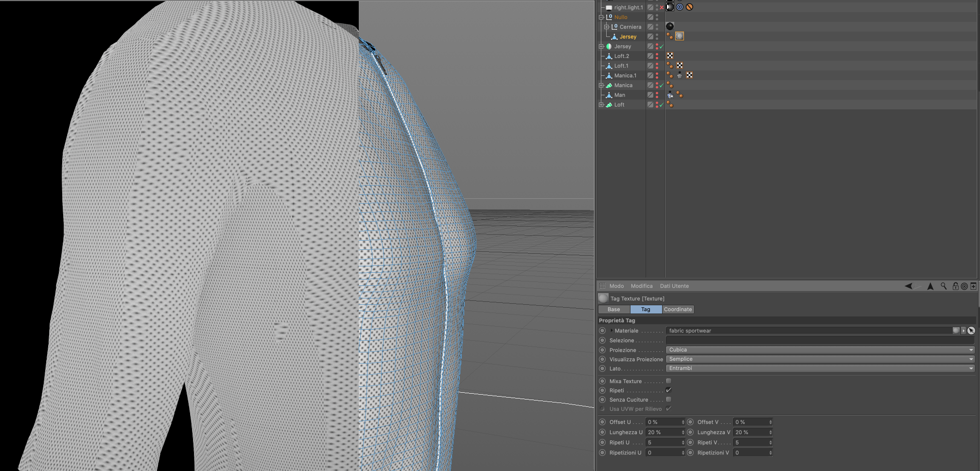Toggle the green enable checkmark on Jersey
The height and width of the screenshot is (471, 980).
pyautogui.click(x=662, y=46)
